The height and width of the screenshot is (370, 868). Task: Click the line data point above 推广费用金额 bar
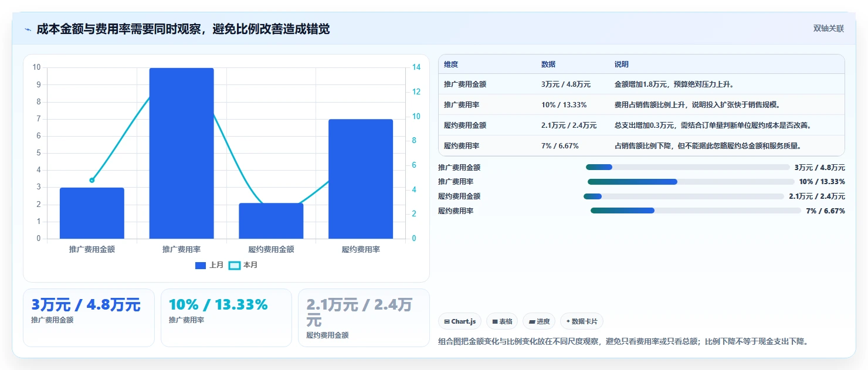92,180
